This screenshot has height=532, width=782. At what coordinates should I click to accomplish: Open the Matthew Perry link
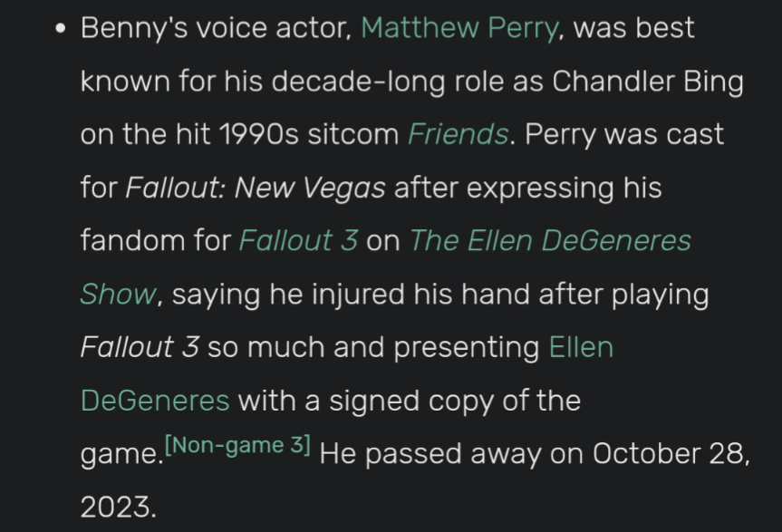459,28
